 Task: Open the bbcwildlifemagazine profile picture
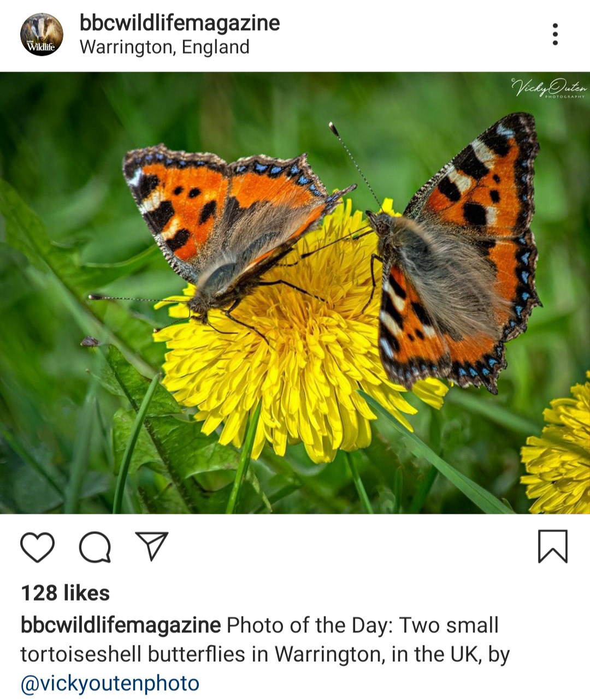pyautogui.click(x=42, y=34)
